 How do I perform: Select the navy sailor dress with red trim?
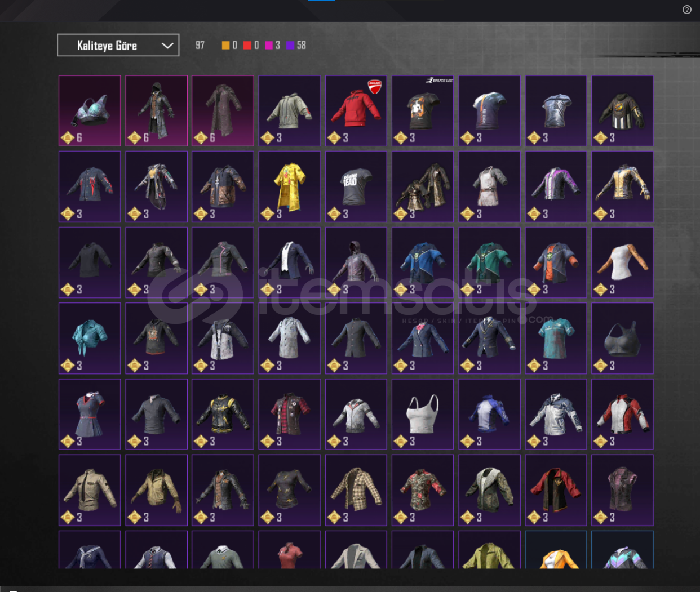tap(90, 415)
